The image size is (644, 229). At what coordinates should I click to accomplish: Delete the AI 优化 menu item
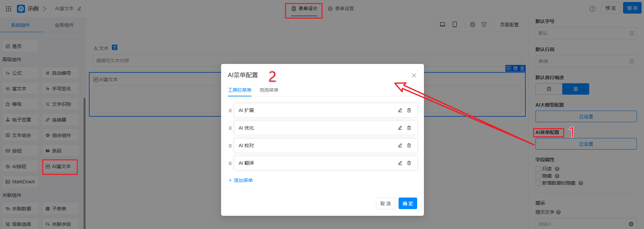(409, 128)
